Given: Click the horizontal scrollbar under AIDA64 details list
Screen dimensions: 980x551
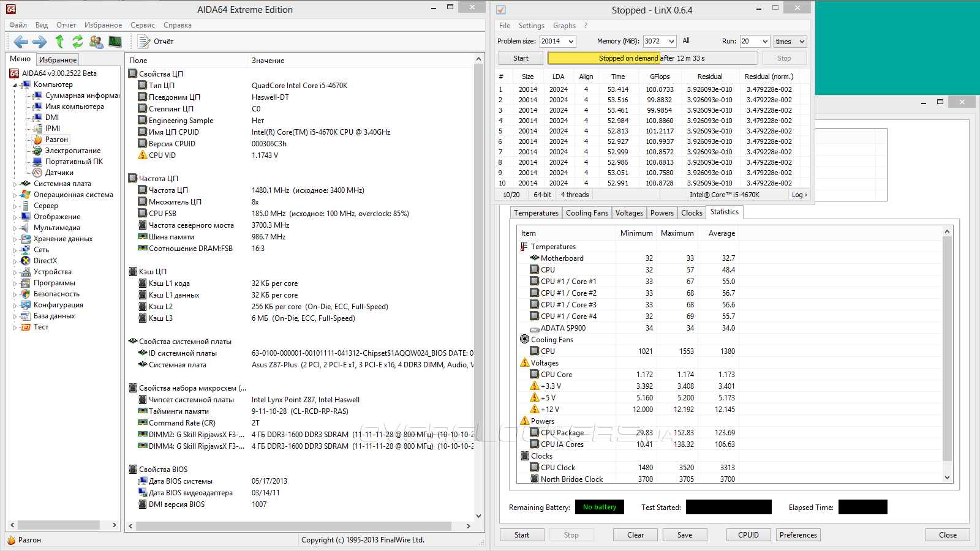Looking at the screenshot, I should [x=294, y=526].
